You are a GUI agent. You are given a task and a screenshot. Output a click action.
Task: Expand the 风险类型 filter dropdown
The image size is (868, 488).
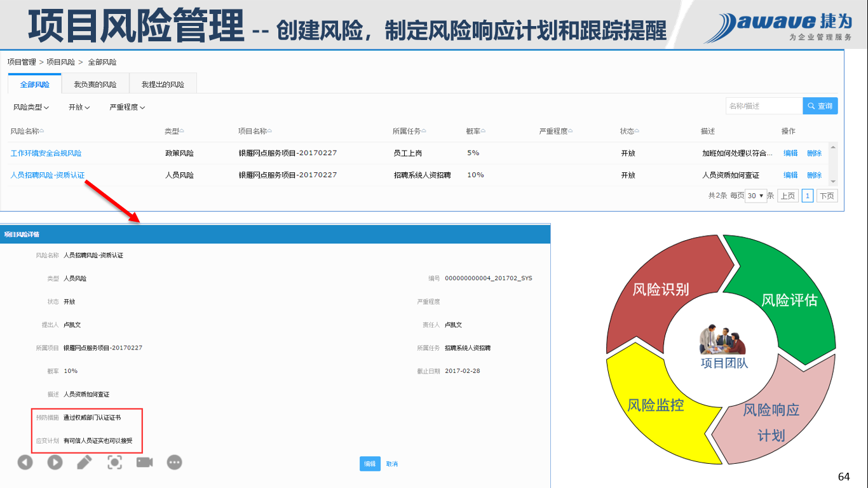[x=31, y=107]
